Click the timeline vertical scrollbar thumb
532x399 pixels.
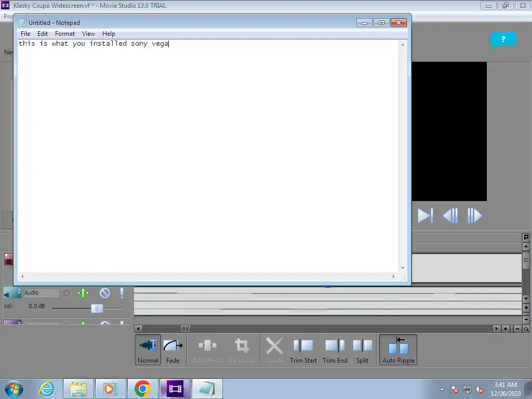point(526,261)
